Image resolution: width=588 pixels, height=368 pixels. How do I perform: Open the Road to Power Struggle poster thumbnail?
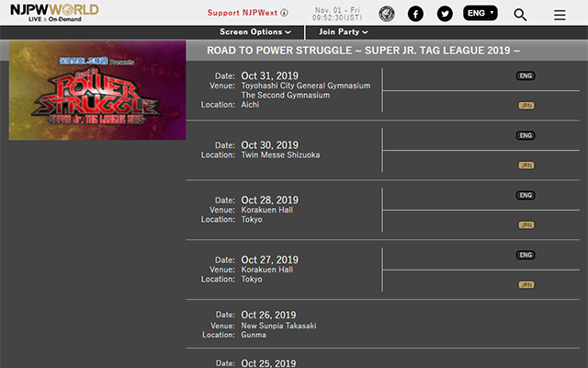click(x=97, y=90)
